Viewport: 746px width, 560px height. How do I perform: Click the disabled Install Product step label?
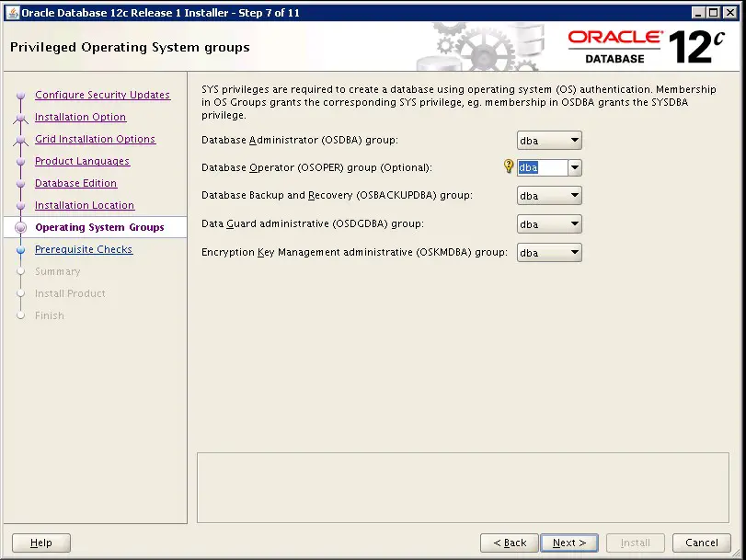click(x=70, y=293)
